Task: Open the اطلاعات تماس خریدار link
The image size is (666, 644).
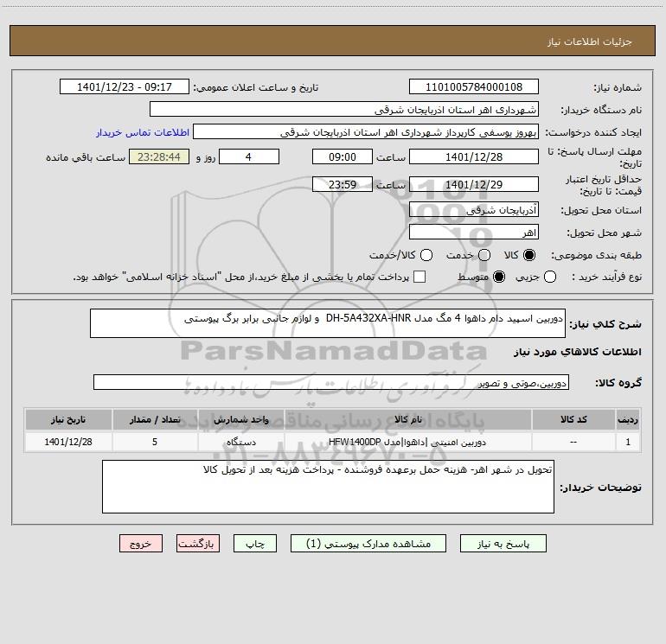Action: point(143,132)
